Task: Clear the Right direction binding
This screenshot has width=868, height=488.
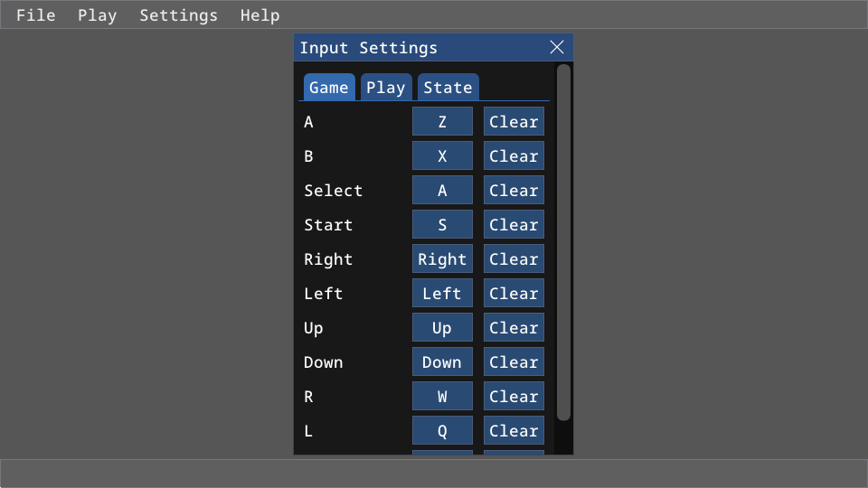Action: click(514, 259)
